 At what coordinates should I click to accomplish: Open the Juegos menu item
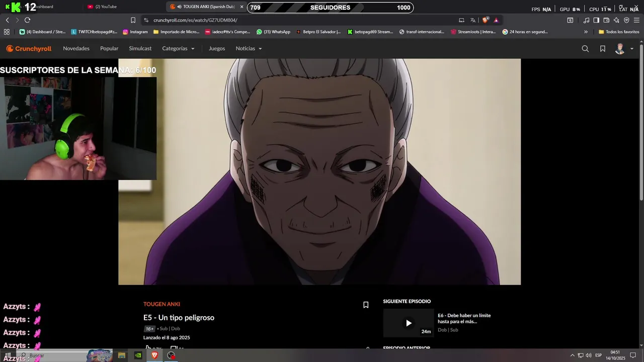click(217, 49)
